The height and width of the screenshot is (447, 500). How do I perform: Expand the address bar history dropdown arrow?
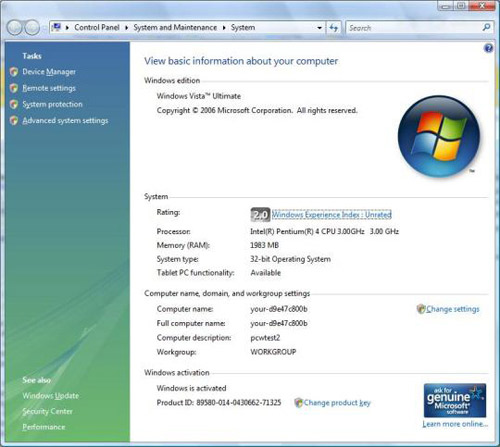pyautogui.click(x=319, y=28)
